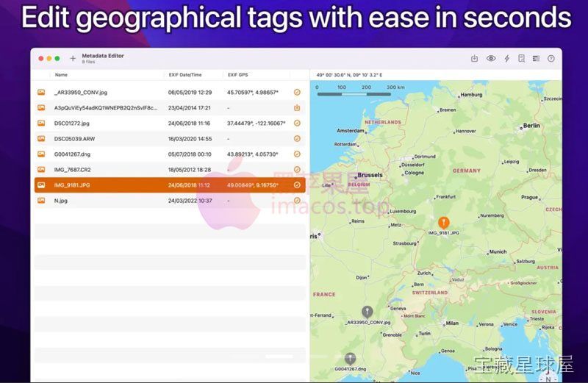Click status checkmark for _AR33950_CONV.jpg

click(297, 93)
